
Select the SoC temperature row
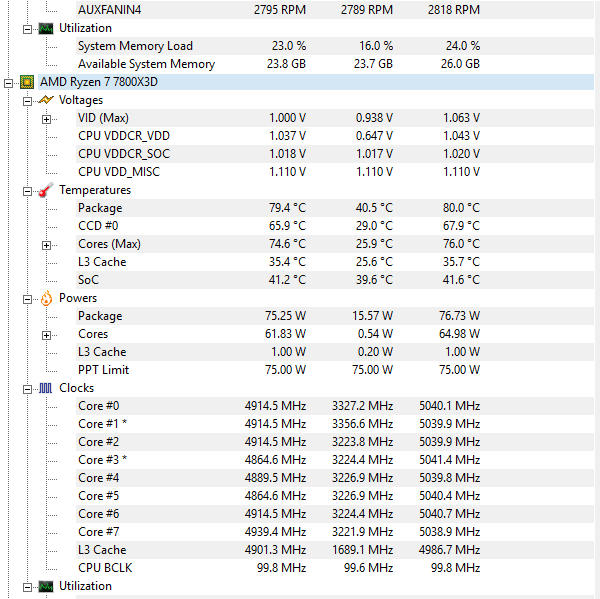pos(335,280)
